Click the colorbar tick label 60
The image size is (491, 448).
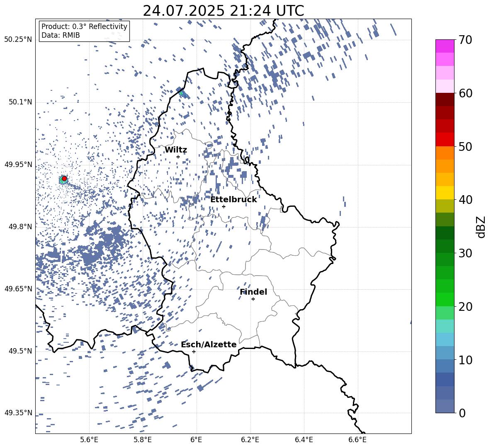465,93
